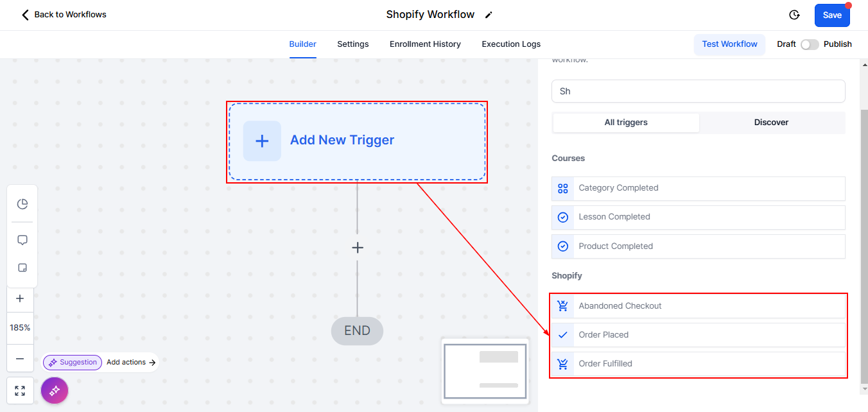Click the Test Workflow button

point(729,44)
